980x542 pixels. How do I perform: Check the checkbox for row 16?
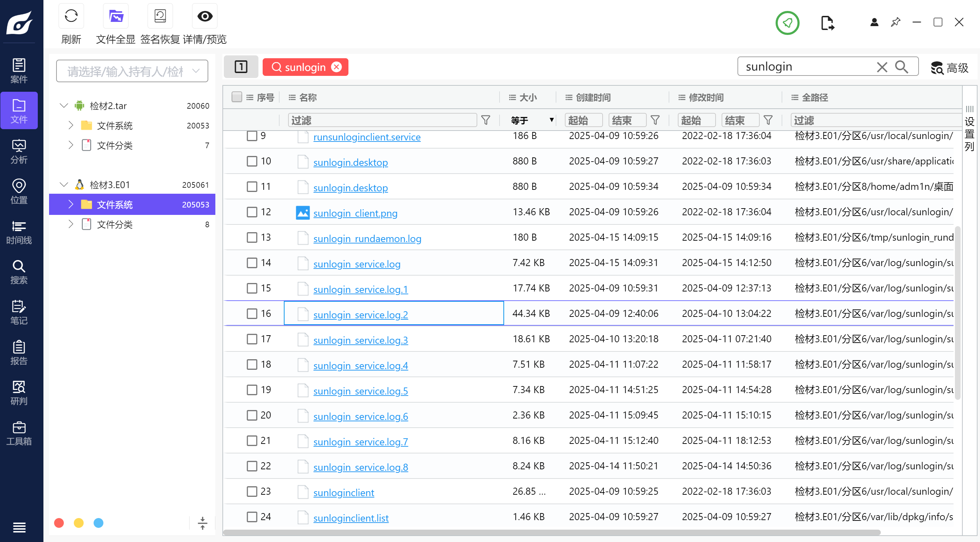(x=252, y=313)
